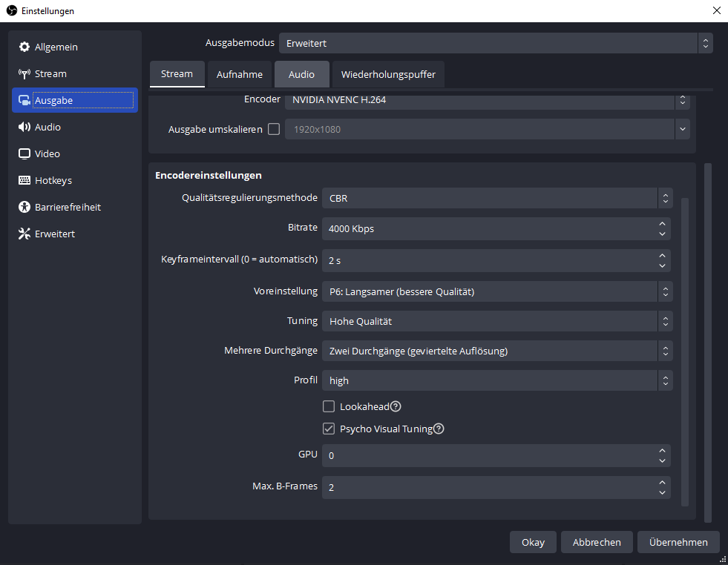Toggle the Ausgabe umskalieren checkbox
The image size is (728, 565).
[274, 129]
